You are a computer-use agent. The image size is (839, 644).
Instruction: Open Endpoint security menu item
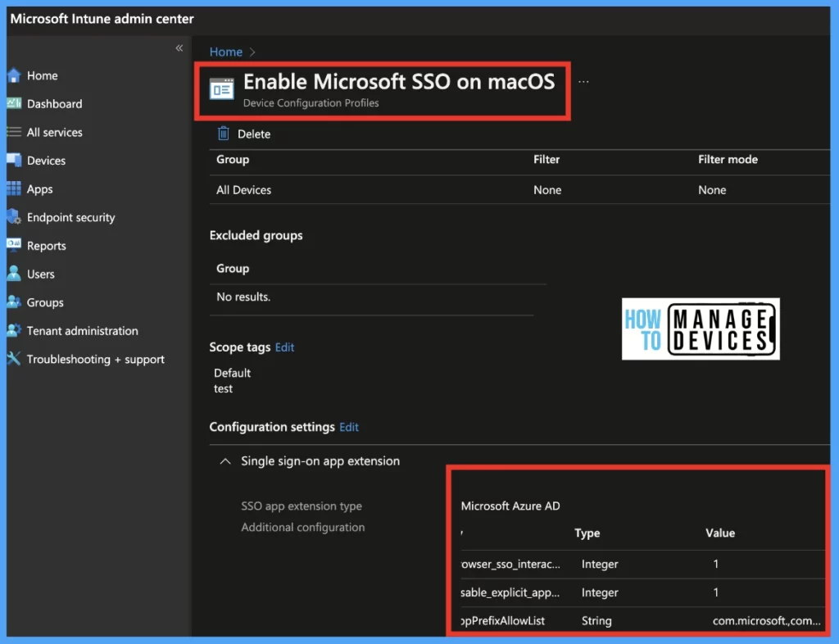(70, 217)
